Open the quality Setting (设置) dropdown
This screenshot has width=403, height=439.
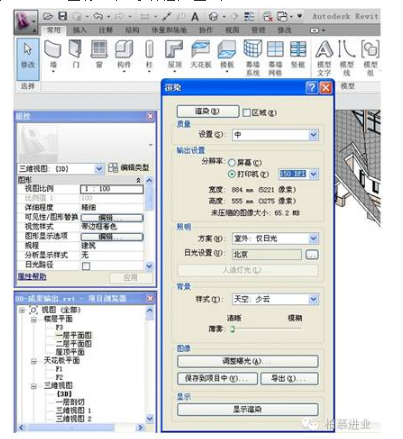coord(275,135)
